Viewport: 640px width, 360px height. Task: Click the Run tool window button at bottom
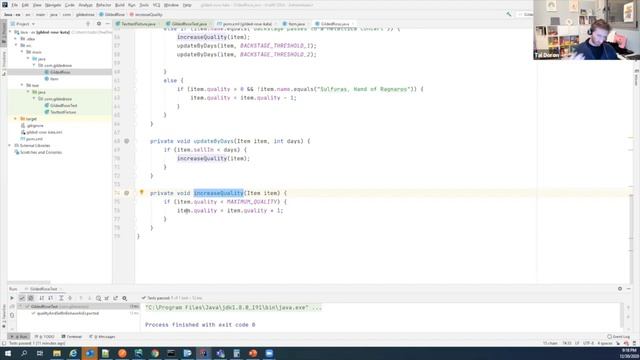[x=19, y=337]
